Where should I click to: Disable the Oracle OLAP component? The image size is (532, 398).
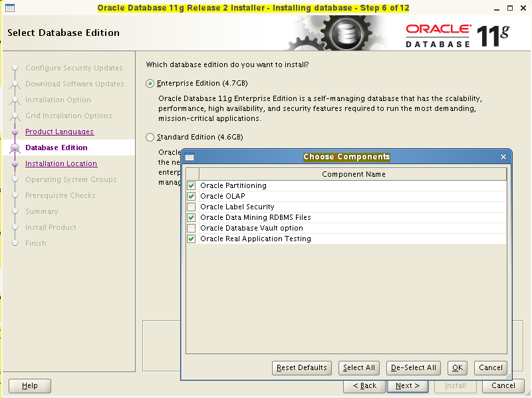[x=191, y=196]
